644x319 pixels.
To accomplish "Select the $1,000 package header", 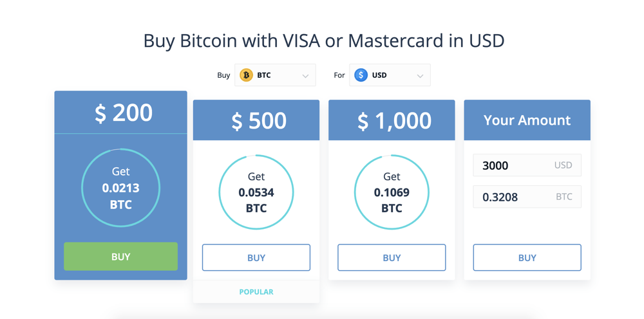I will (392, 120).
